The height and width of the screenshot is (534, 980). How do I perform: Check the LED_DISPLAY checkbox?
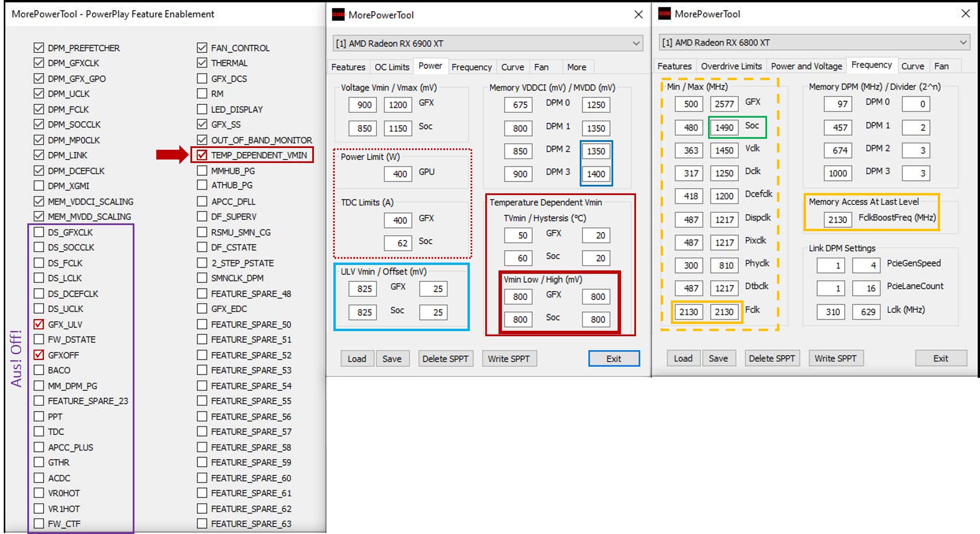[202, 109]
